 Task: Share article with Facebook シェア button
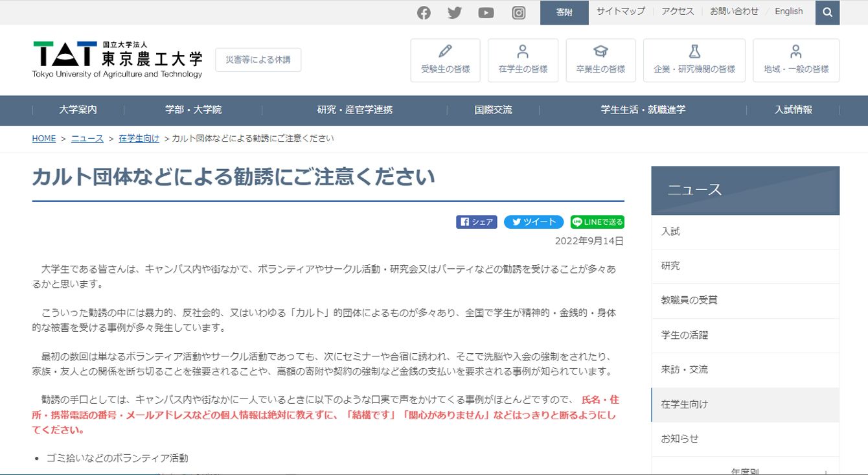(476, 222)
